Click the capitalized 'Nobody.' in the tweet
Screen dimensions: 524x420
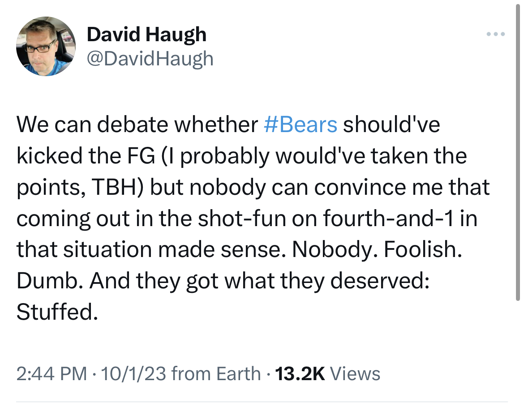333,249
